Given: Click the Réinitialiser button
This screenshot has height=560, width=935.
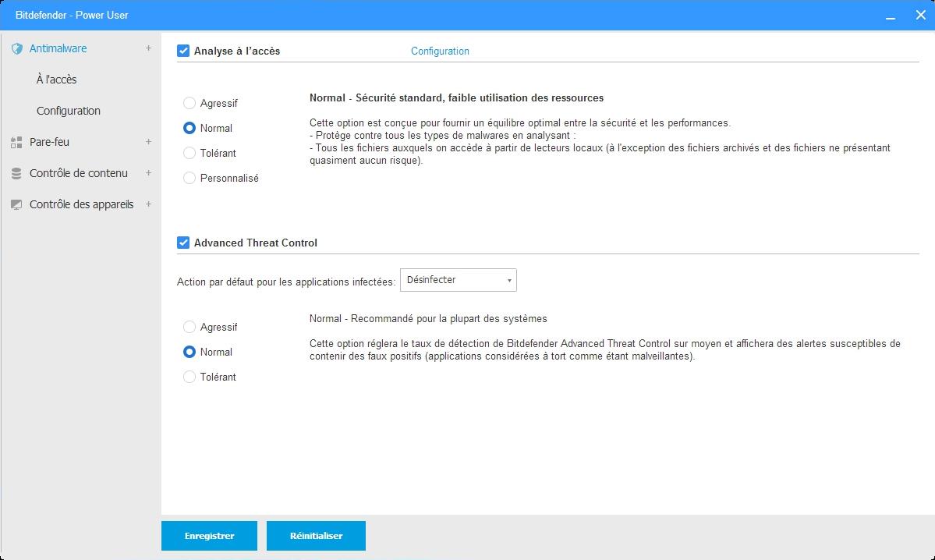Looking at the screenshot, I should click(316, 536).
